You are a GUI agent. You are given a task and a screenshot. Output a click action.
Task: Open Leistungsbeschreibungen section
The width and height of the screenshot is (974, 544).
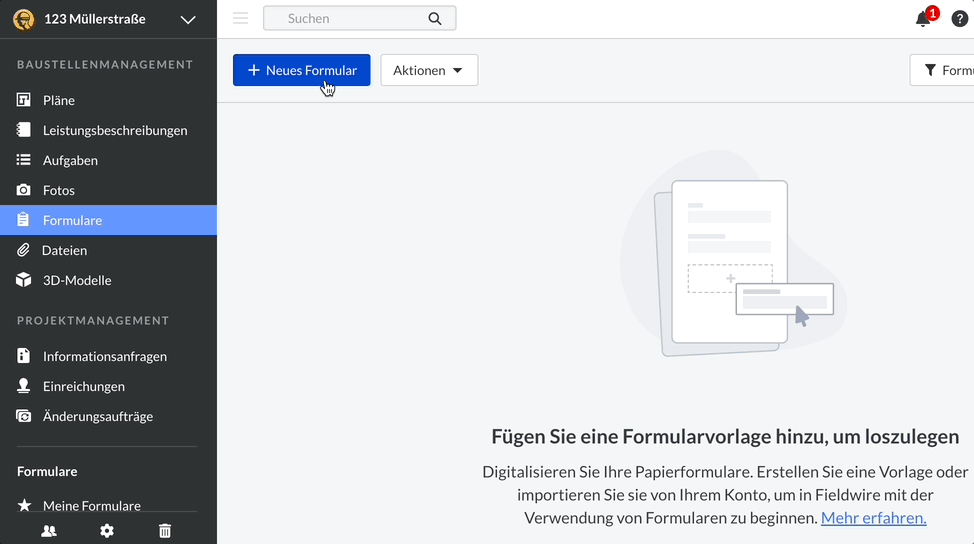click(x=109, y=130)
